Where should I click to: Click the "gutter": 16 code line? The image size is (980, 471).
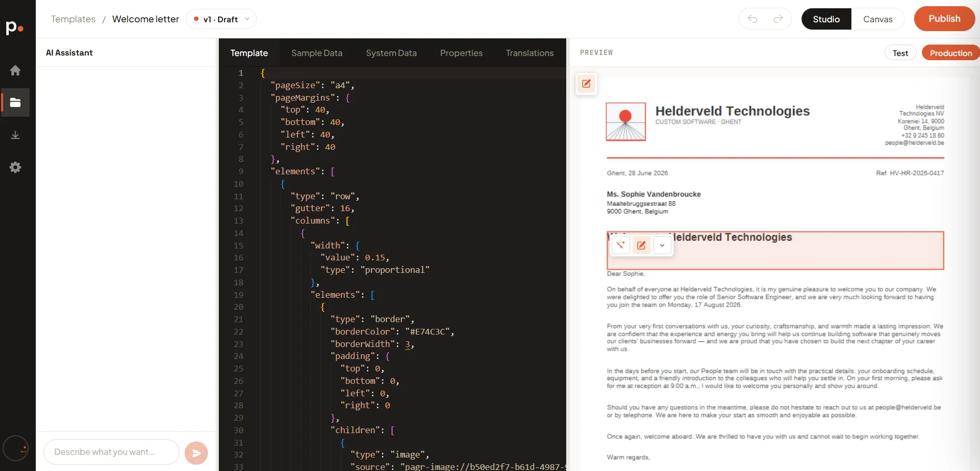pyautogui.click(x=322, y=208)
